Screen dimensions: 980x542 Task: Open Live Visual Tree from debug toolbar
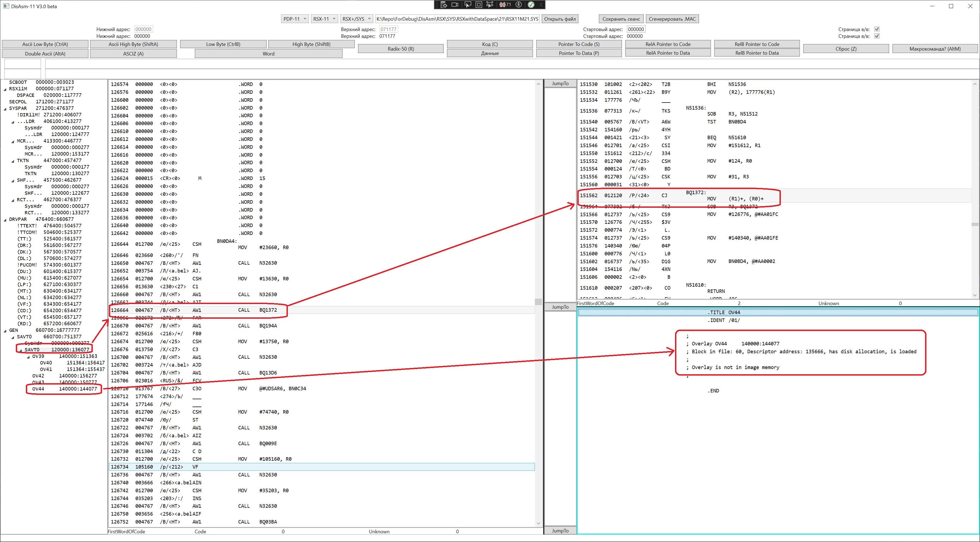click(x=443, y=5)
